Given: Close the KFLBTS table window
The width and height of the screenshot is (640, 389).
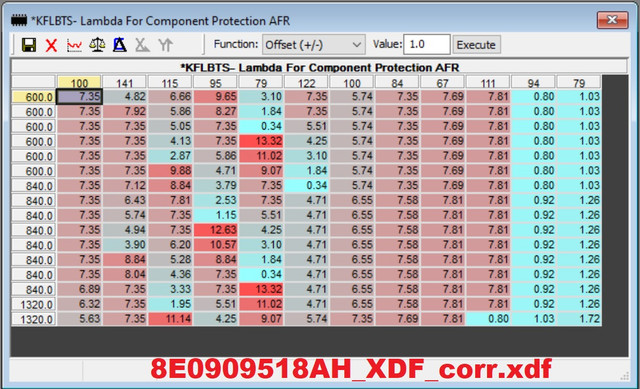Looking at the screenshot, I should coord(612,20).
